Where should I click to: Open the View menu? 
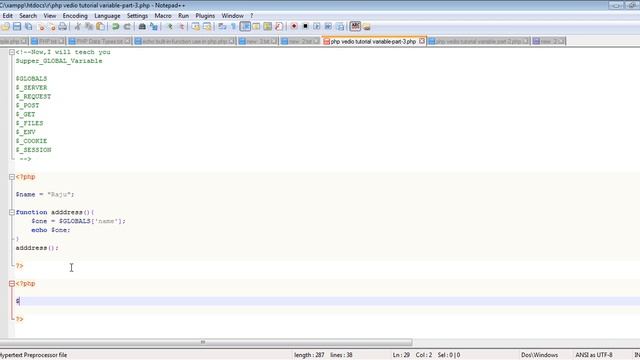tap(50, 16)
